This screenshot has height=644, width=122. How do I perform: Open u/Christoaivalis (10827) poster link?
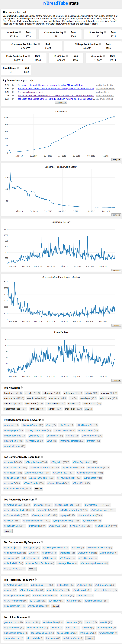point(12,515)
